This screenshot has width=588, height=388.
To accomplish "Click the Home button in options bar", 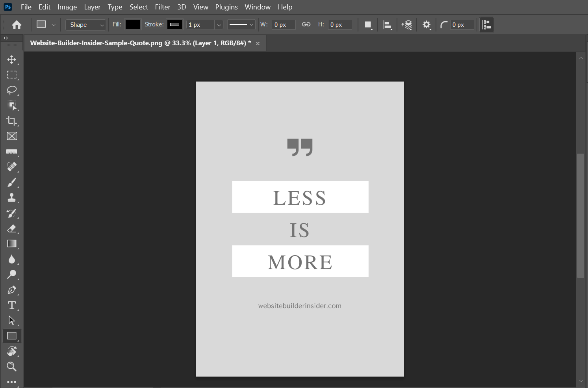I will tap(17, 25).
